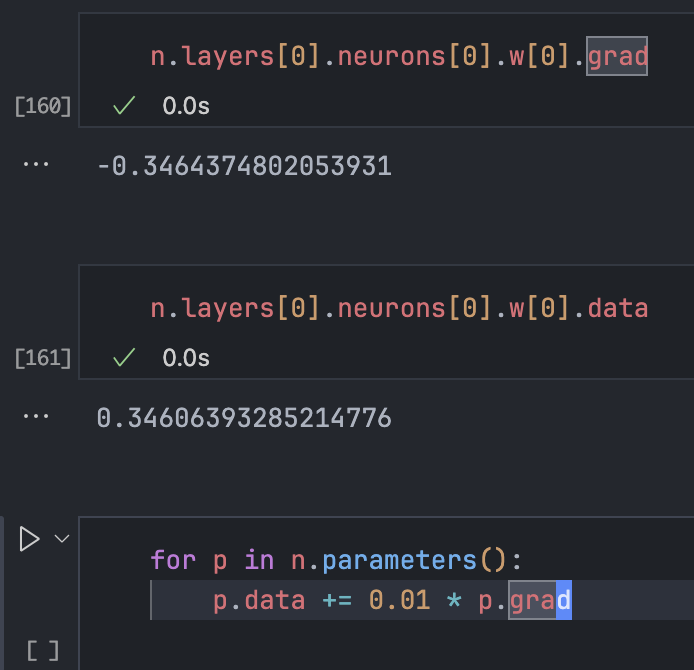694x670 pixels.
Task: Click the highlighted 'grad' word in cell 160
Action: [x=617, y=56]
